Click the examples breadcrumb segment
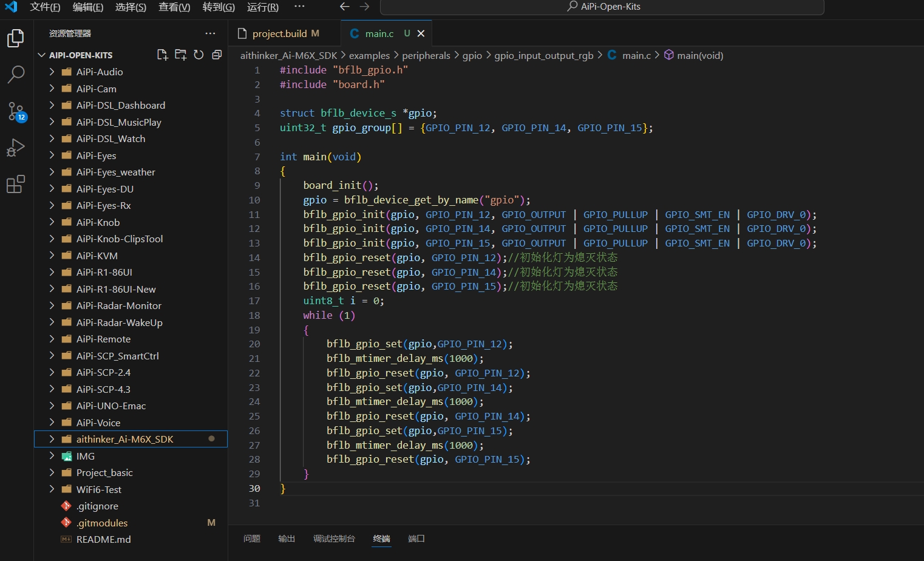This screenshot has height=561, width=924. pos(369,55)
